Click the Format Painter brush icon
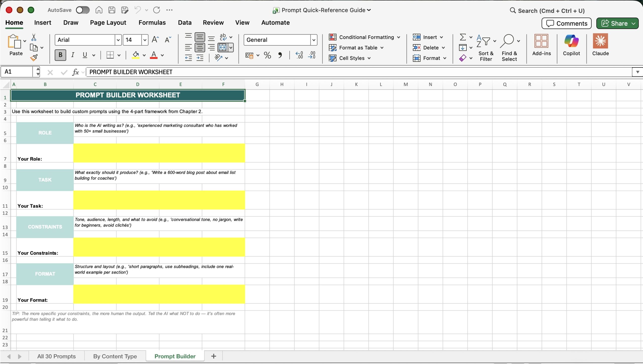The width and height of the screenshot is (643, 364). [x=34, y=58]
